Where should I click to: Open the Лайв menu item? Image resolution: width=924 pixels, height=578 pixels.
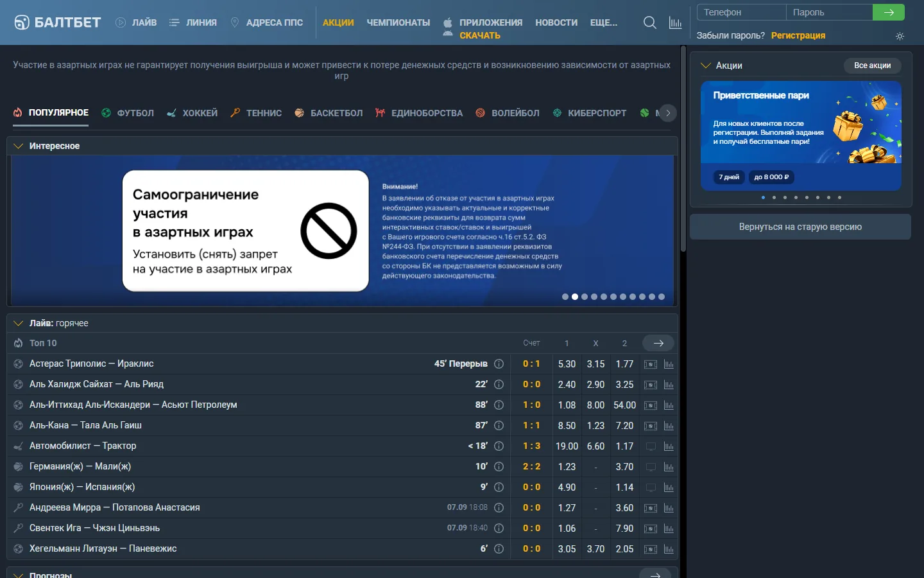tap(136, 22)
